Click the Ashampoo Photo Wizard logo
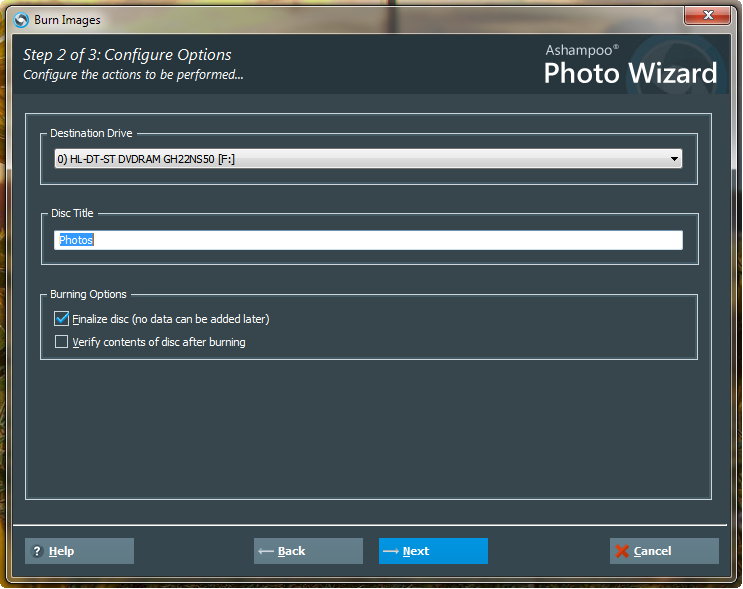 coord(630,65)
